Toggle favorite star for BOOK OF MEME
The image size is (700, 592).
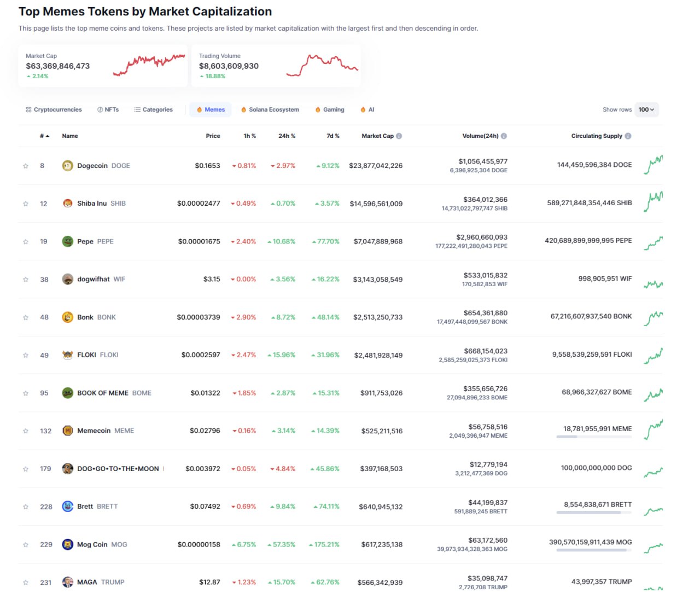26,393
